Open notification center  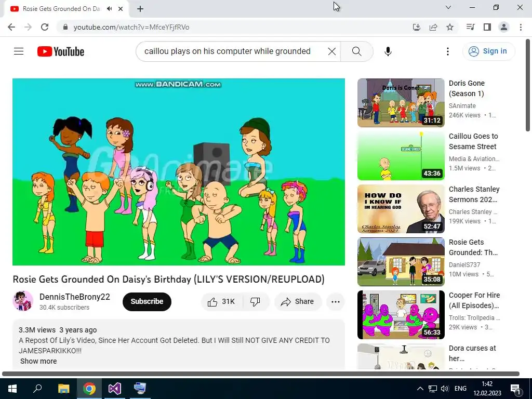(x=515, y=389)
